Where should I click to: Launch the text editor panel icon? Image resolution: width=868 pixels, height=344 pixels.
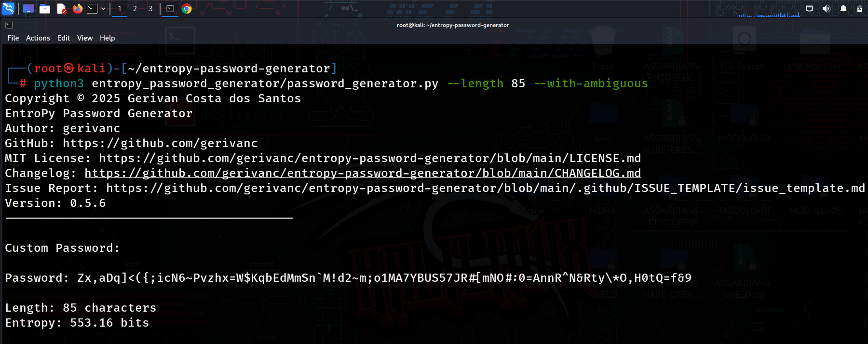pos(61,9)
